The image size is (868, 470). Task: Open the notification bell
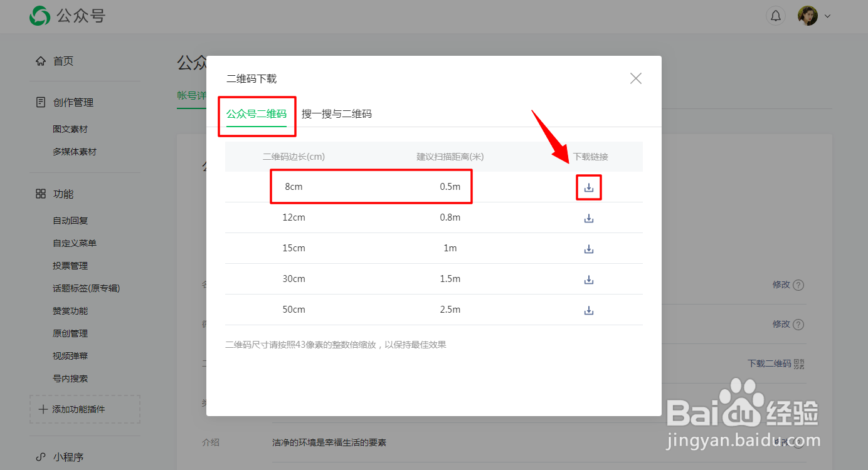pyautogui.click(x=776, y=15)
